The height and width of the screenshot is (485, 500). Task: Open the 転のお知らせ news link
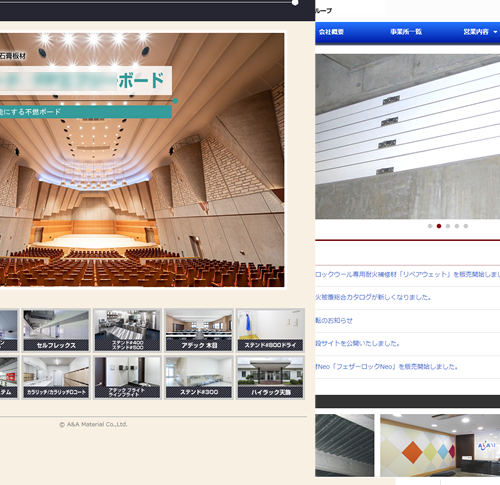[x=334, y=320]
